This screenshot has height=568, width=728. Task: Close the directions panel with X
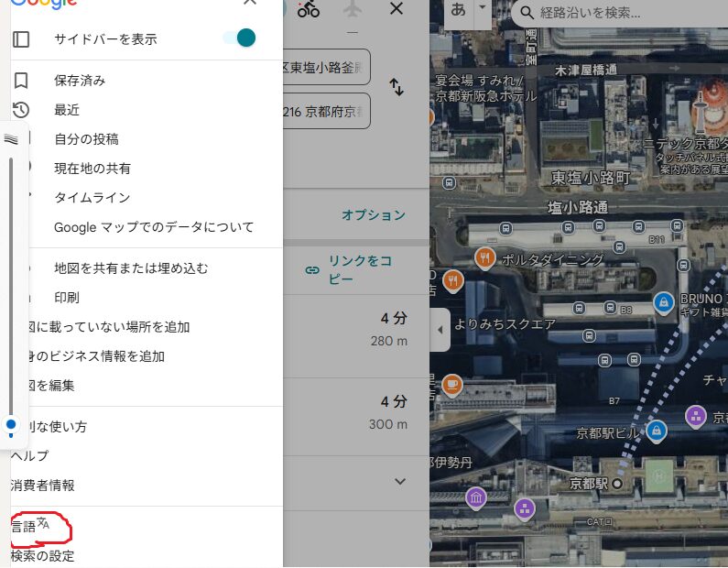tap(397, 8)
